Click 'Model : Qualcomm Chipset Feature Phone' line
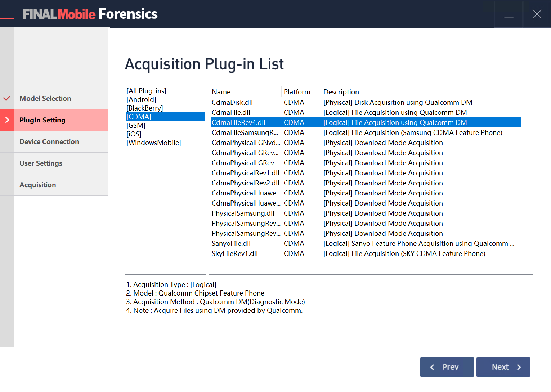This screenshot has height=392, width=551. click(x=195, y=293)
